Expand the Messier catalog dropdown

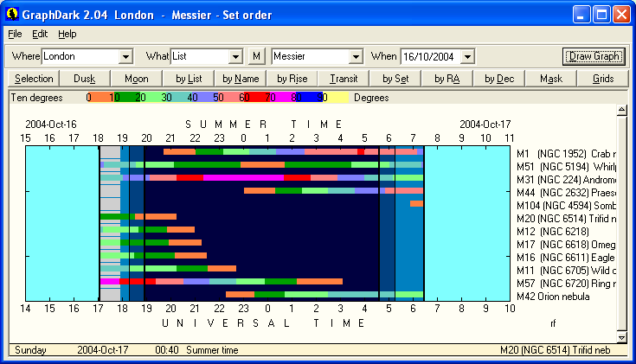[x=355, y=57]
